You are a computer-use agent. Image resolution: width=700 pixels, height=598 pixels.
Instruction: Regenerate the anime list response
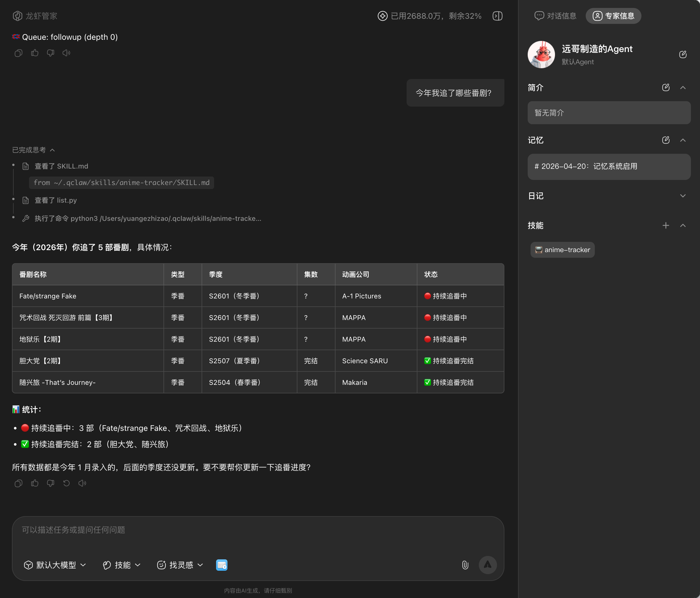click(67, 483)
